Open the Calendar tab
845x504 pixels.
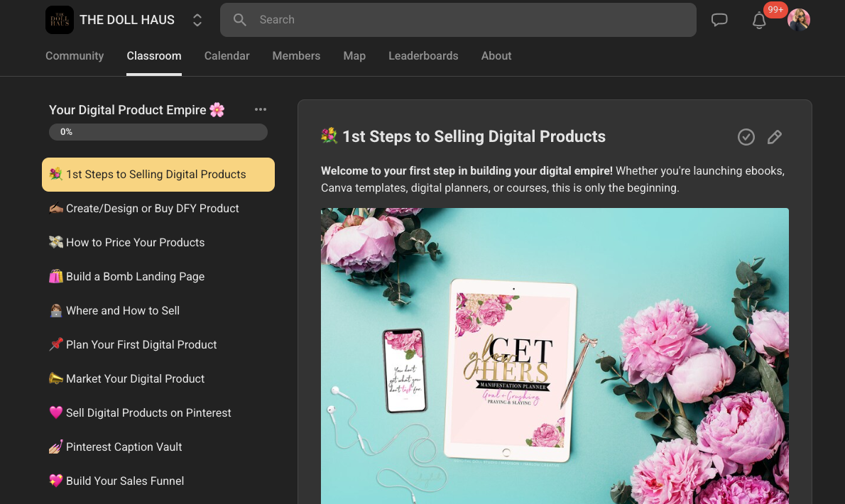point(227,56)
